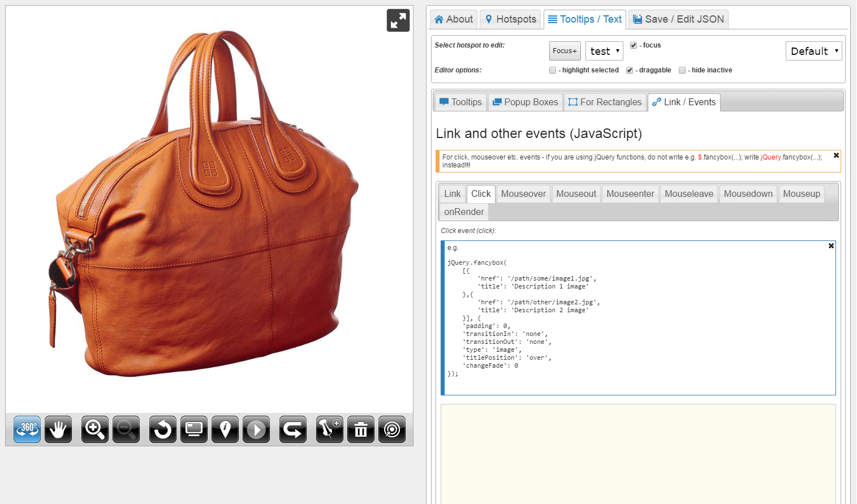Switch to the Tooltips sub-tab
Screen dimensions: 857x504
click(460, 102)
